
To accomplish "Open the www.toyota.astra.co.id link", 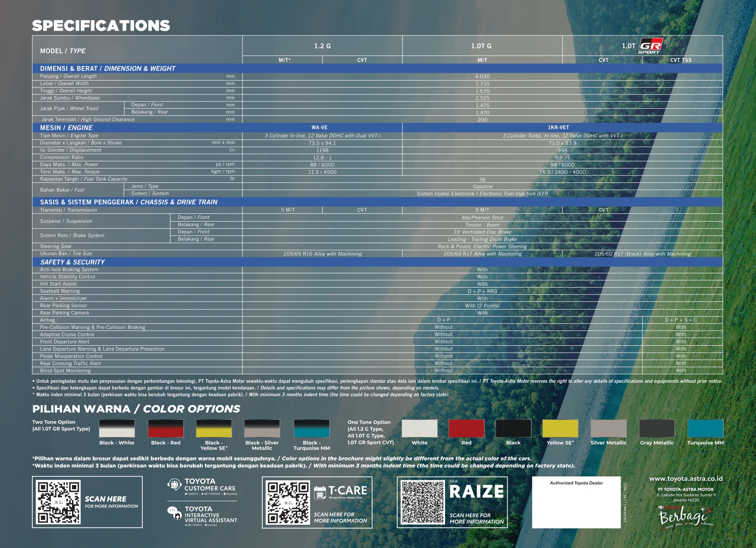I will click(686, 479).
